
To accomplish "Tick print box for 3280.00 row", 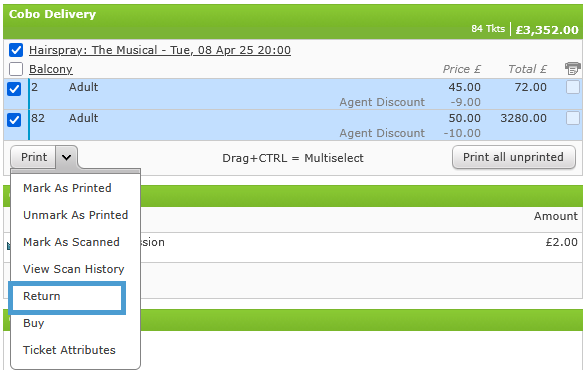I will (573, 118).
